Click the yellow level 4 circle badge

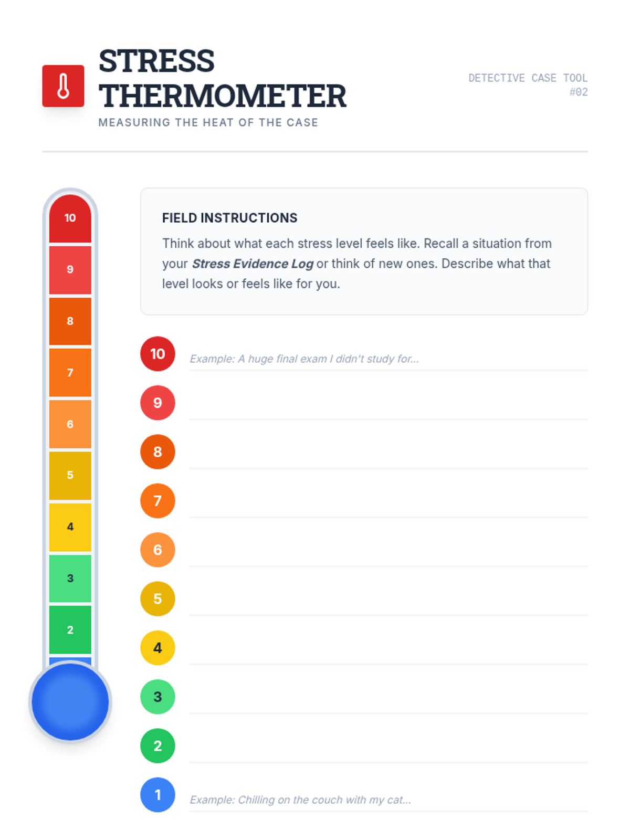coord(157,648)
